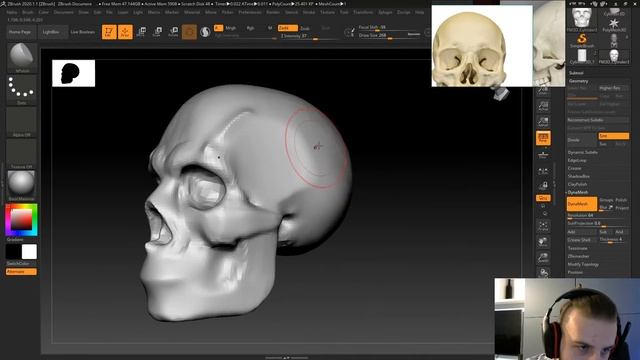
Task: Open the Dots stroke type selector
Action: click(x=22, y=90)
